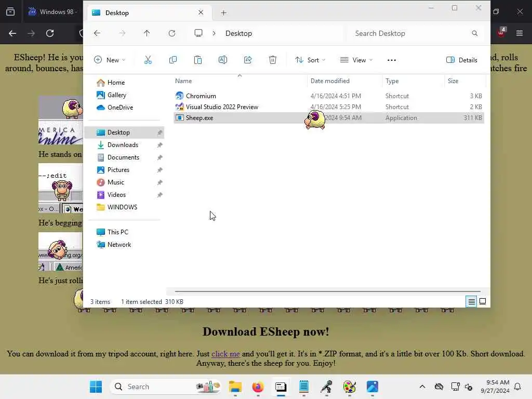Open the Windows Start menu

point(96,387)
